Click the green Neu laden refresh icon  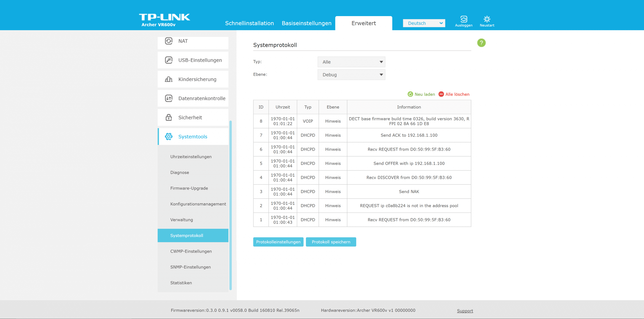tap(410, 94)
